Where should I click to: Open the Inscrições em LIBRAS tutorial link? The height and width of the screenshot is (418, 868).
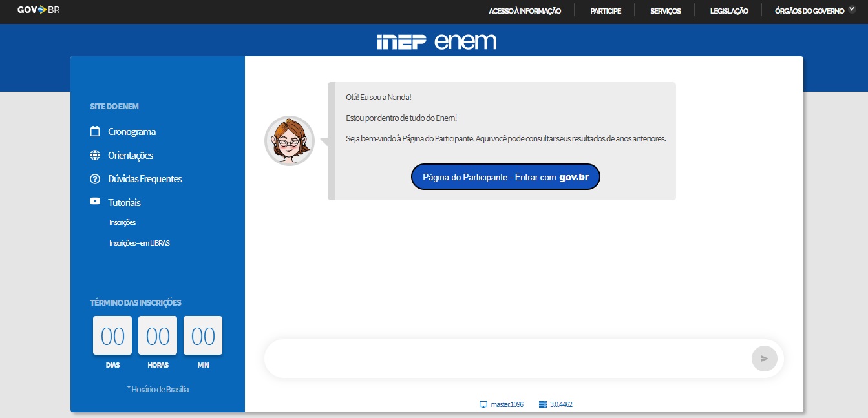coord(140,244)
